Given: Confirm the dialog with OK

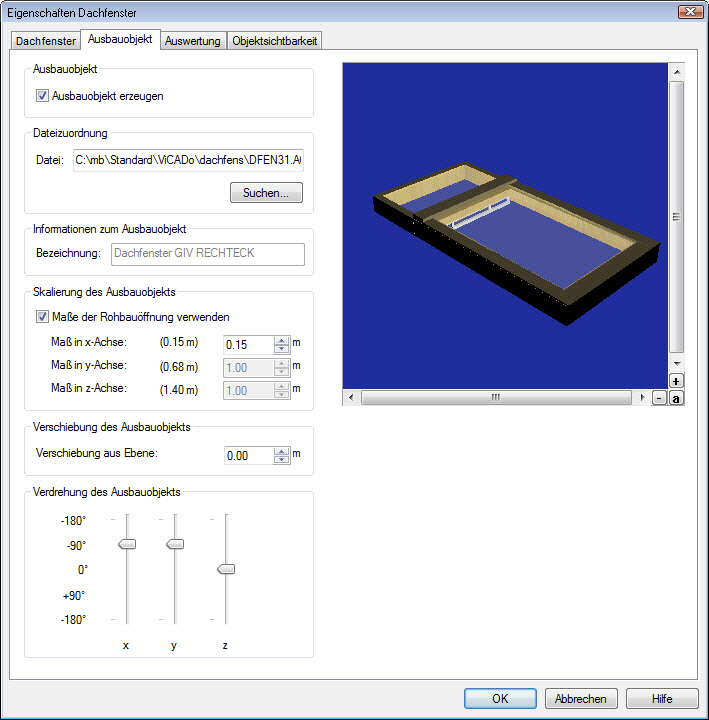Looking at the screenshot, I should click(x=500, y=698).
